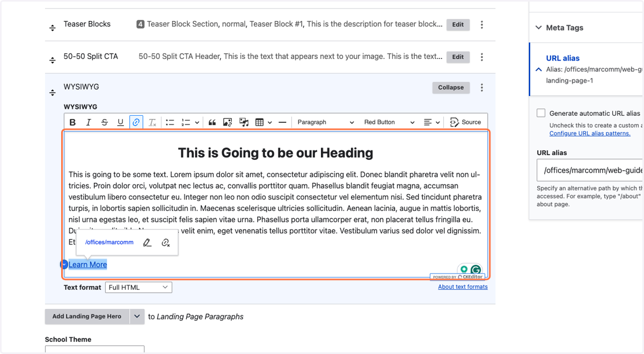Click the Teaser Blocks drag handle

tap(53, 28)
